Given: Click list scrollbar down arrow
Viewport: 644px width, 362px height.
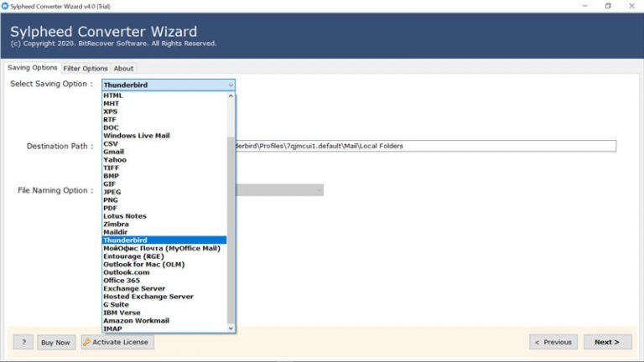Looking at the screenshot, I should pyautogui.click(x=231, y=328).
